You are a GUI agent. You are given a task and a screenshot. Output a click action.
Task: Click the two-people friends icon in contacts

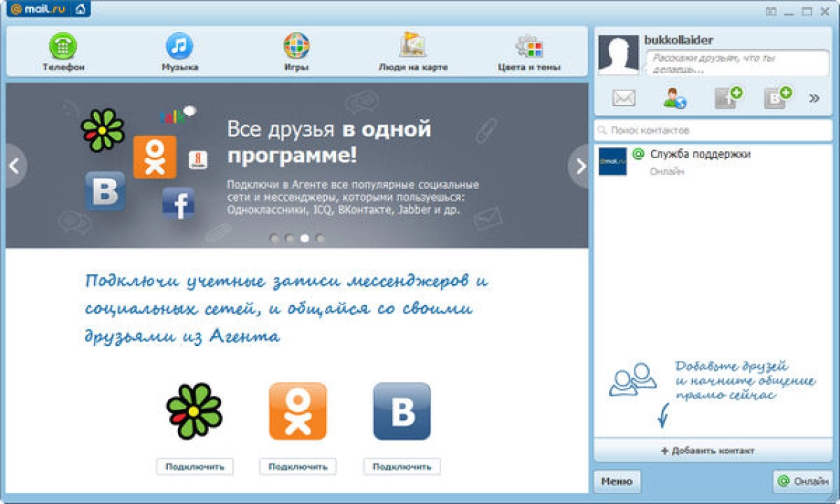633,380
